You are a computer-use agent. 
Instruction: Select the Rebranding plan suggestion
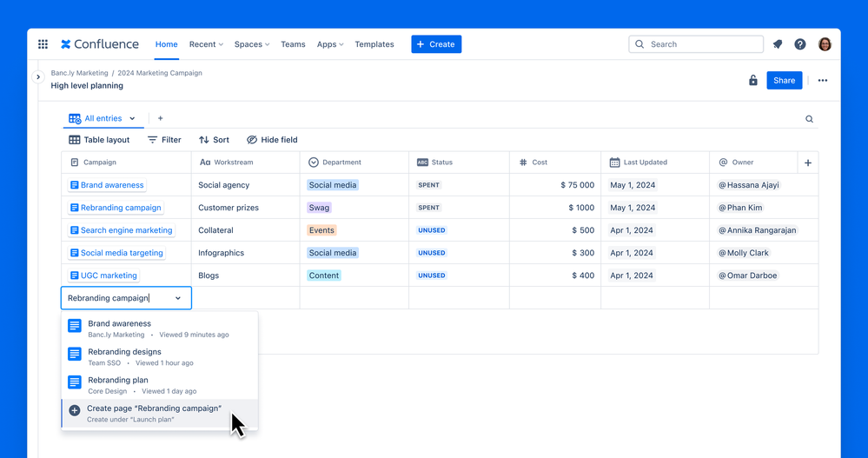(x=159, y=385)
